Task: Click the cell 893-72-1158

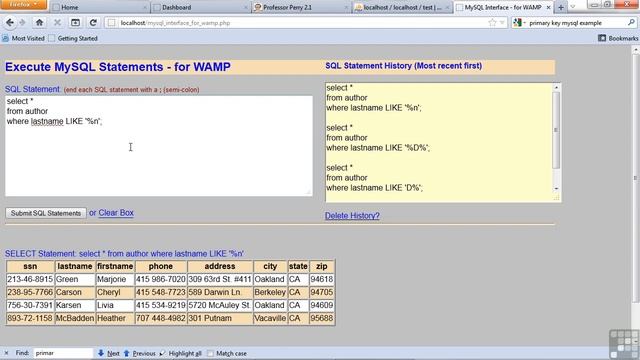Action: point(30,318)
